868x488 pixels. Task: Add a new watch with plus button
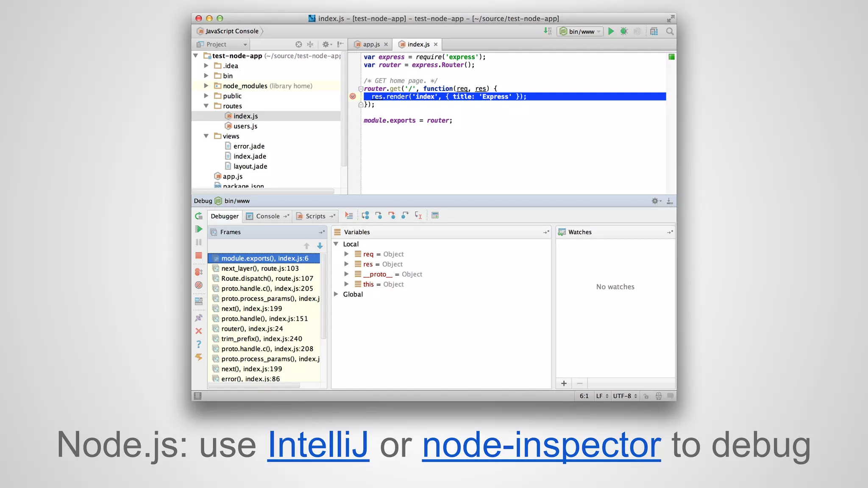564,383
